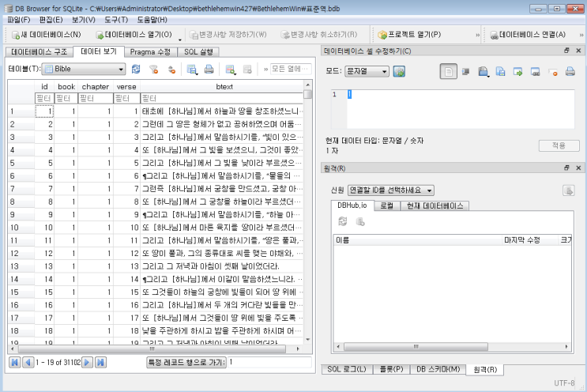The image size is (587, 392).
Task: Click the indent/format text icon in cell editor
Action: point(465,71)
